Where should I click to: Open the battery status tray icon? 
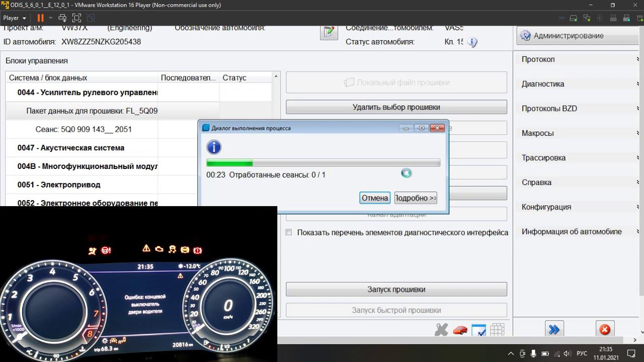click(x=545, y=353)
